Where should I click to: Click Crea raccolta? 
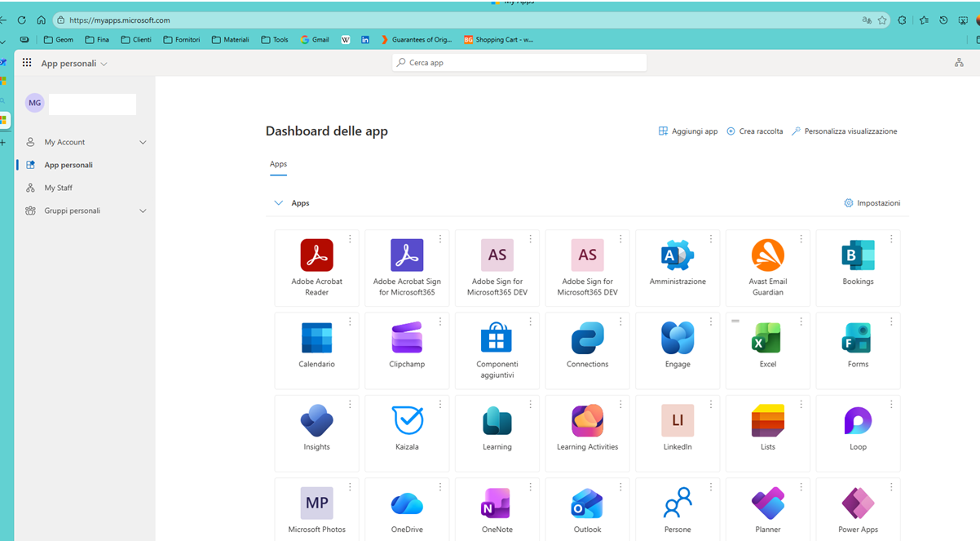pyautogui.click(x=754, y=131)
